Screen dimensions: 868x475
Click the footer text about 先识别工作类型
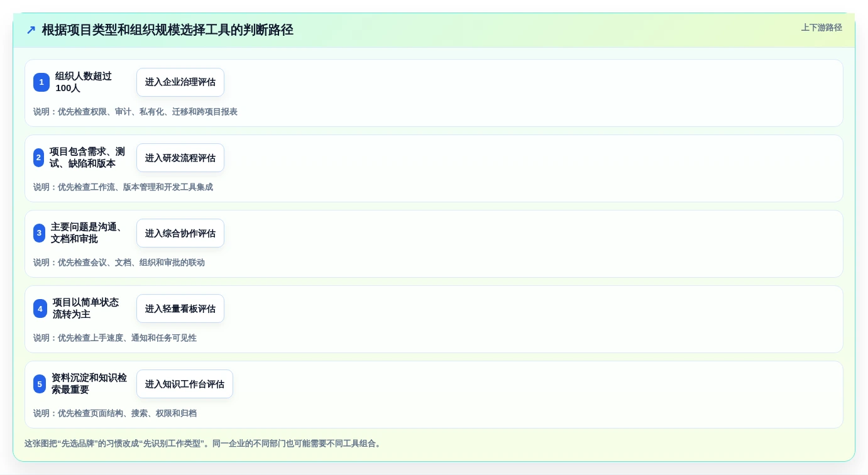pos(202,444)
